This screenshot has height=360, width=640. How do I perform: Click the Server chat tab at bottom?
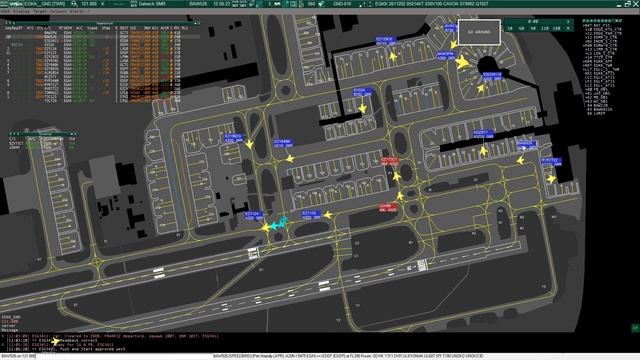[x=9, y=326]
